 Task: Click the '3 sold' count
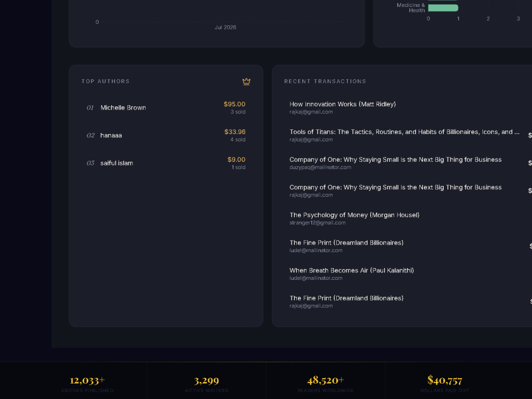[x=238, y=112]
